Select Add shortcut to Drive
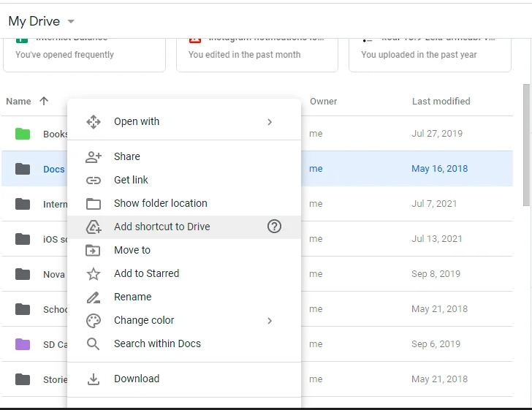 [184, 227]
